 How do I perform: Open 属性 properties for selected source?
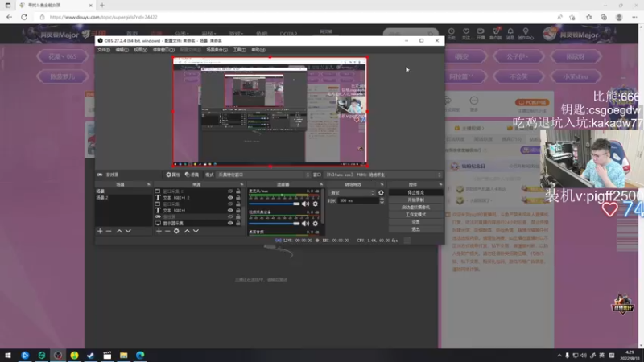point(173,175)
